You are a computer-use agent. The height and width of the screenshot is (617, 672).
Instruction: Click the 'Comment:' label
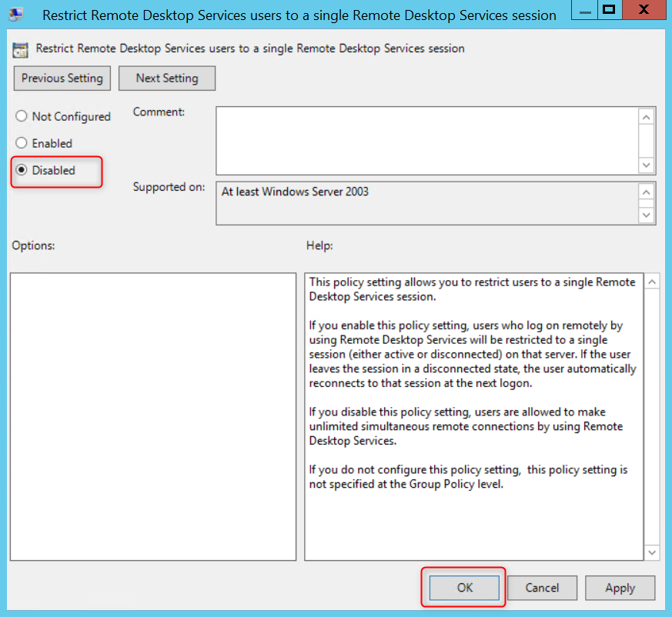coord(159,112)
